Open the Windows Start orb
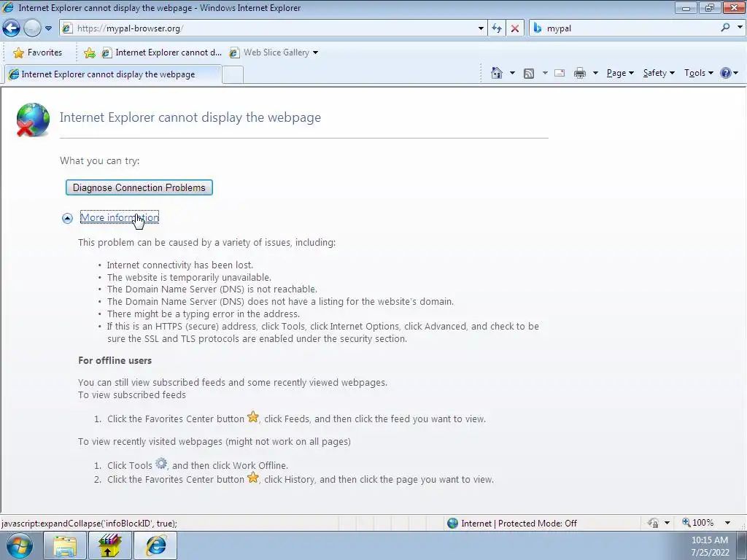The image size is (747, 560). [20, 545]
